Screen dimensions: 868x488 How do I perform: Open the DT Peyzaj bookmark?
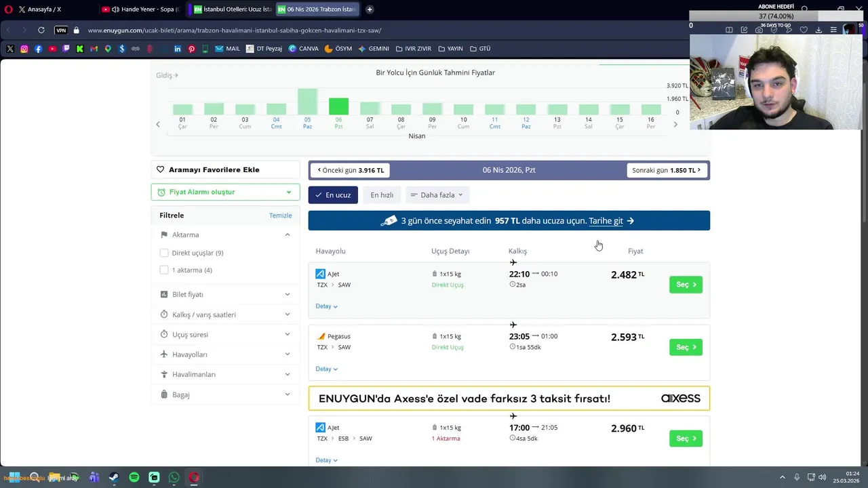pyautogui.click(x=264, y=49)
